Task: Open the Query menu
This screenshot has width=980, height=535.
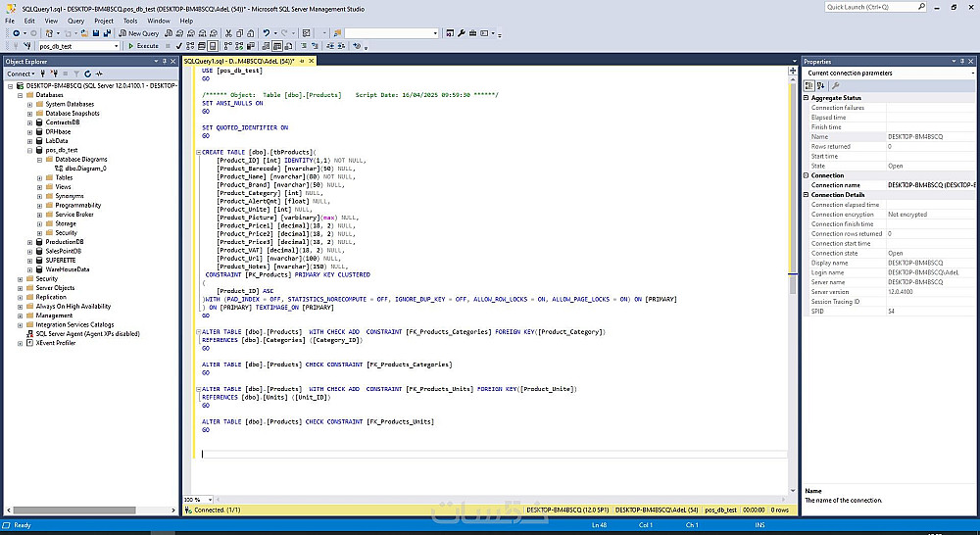Action: [75, 20]
